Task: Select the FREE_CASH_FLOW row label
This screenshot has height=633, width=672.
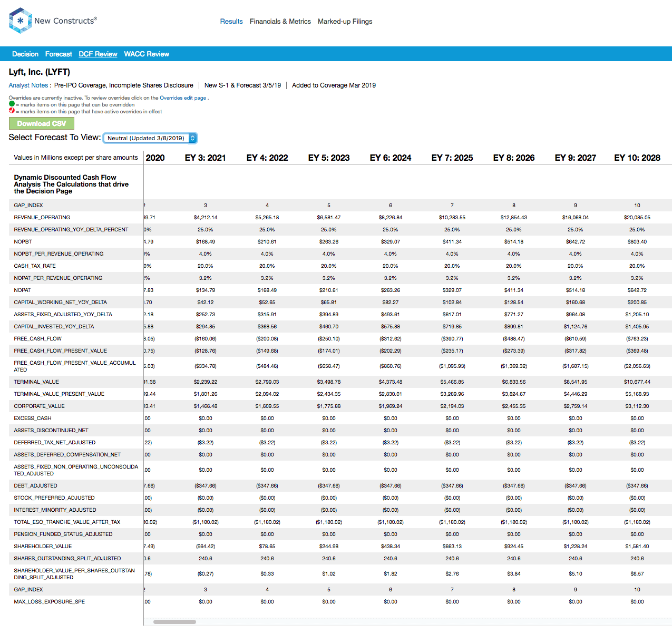Action: point(38,339)
